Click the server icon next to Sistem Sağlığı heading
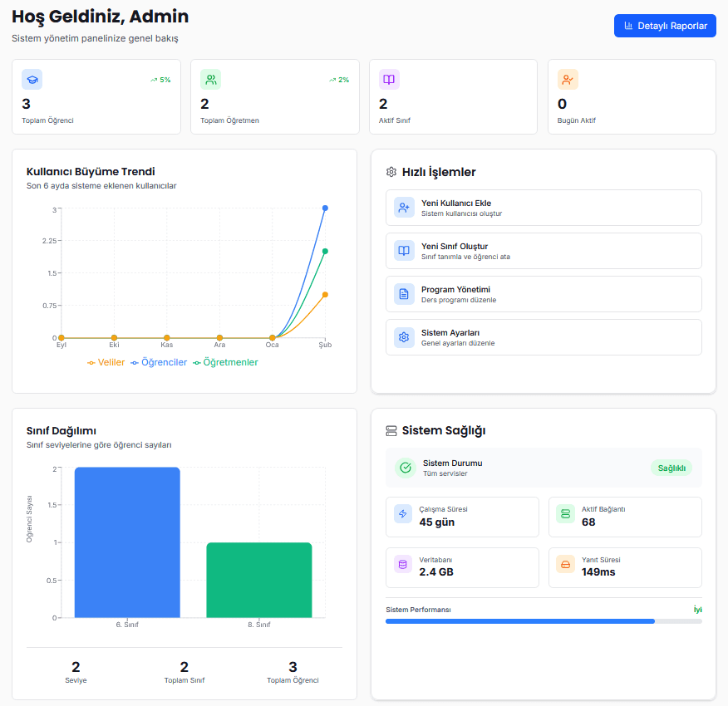This screenshot has width=728, height=706. (391, 430)
